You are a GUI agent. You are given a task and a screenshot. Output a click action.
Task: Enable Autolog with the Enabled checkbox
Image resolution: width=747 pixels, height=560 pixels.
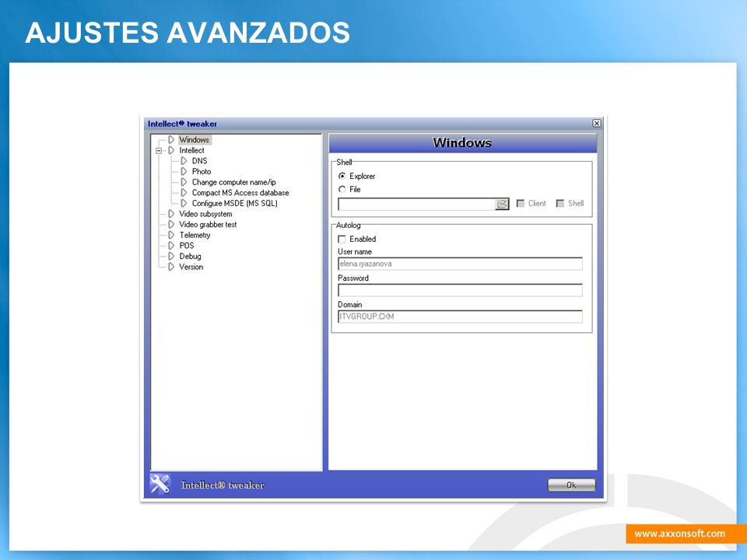342,239
